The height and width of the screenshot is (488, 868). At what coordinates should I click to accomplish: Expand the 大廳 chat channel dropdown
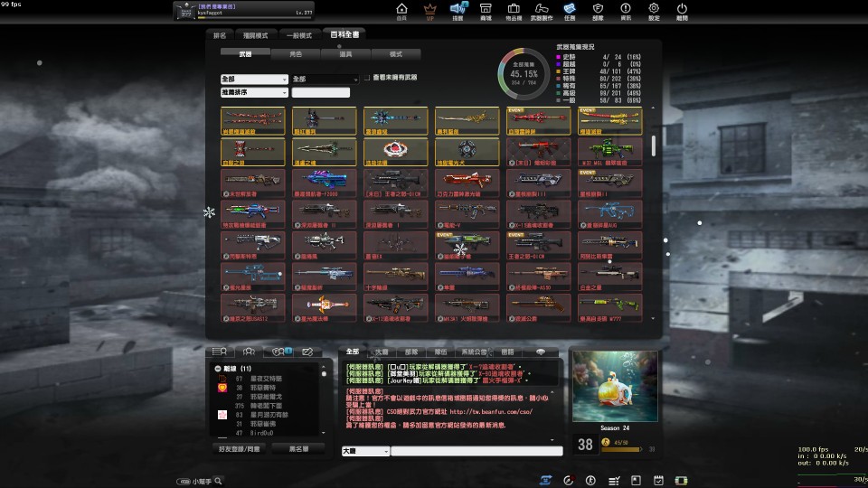(364, 450)
